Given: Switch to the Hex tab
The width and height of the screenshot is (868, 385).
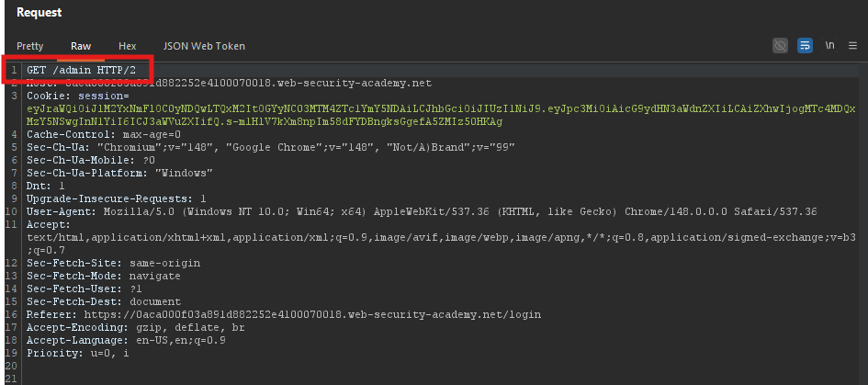Looking at the screenshot, I should point(128,46).
